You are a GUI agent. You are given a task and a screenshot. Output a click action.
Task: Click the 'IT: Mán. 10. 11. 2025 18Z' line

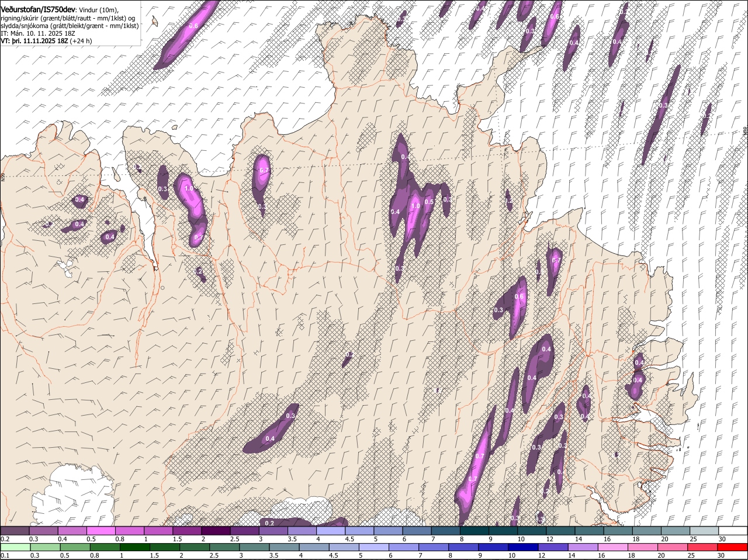(38, 33)
